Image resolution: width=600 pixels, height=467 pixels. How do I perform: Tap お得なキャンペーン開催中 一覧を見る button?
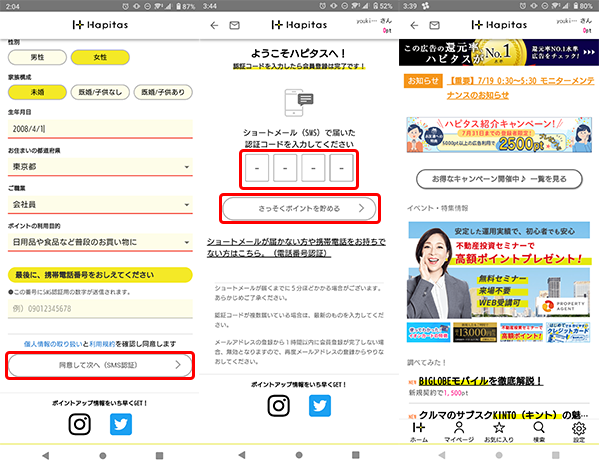499,179
